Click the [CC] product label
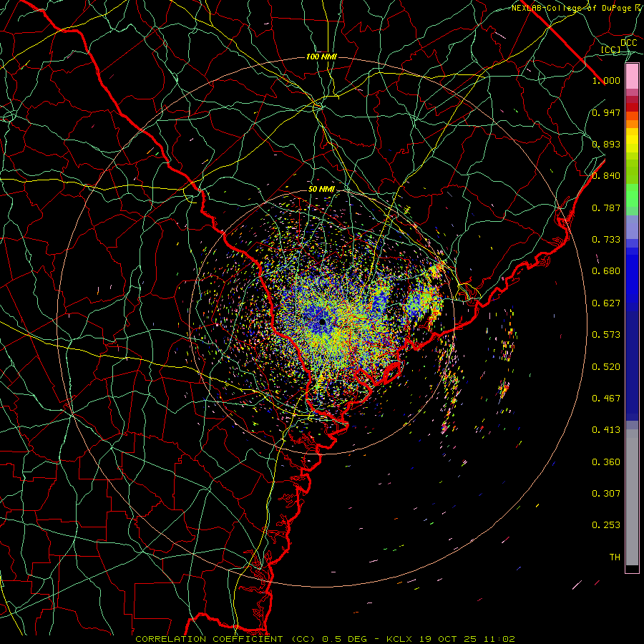This screenshot has width=644, height=644. click(611, 49)
